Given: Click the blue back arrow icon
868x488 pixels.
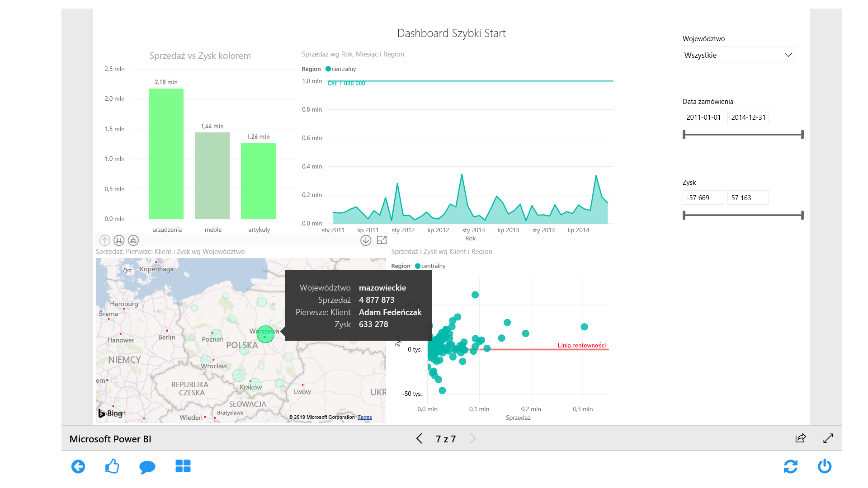Looking at the screenshot, I should [x=78, y=466].
